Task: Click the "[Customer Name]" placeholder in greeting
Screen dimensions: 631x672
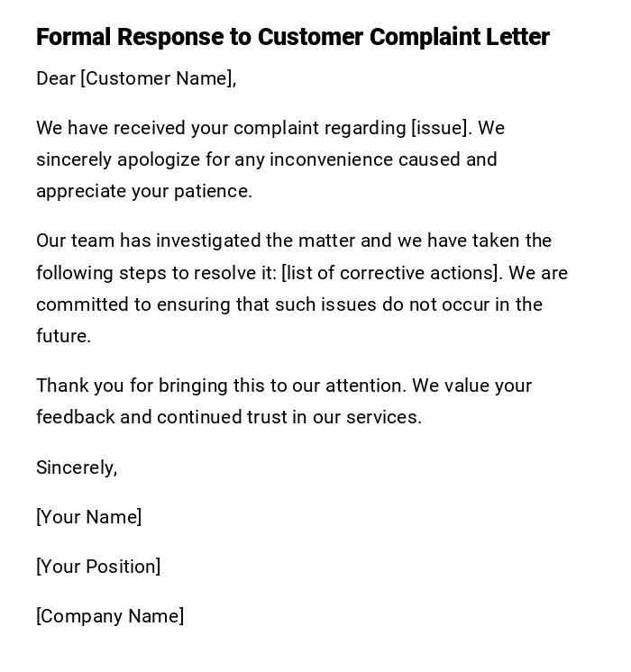Action: pyautogui.click(x=158, y=78)
